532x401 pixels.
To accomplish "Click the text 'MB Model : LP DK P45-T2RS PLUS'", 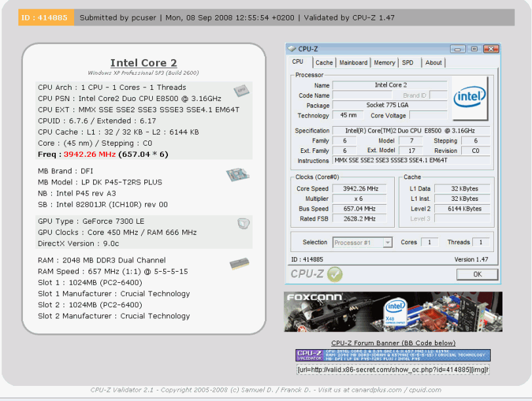I will pos(100,182).
